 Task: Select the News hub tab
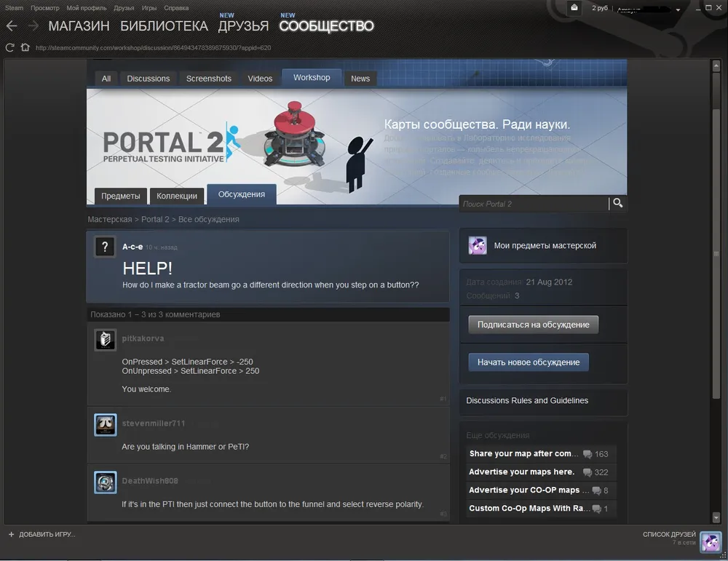360,79
